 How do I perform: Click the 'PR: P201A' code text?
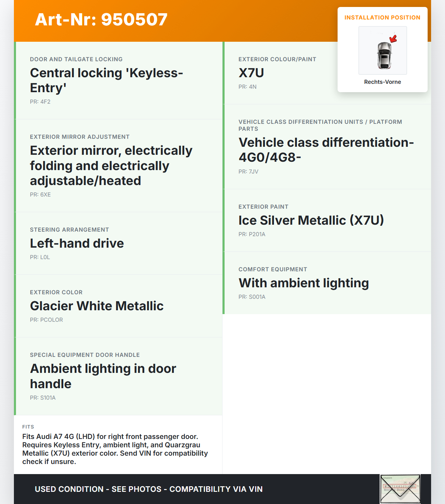(x=252, y=234)
